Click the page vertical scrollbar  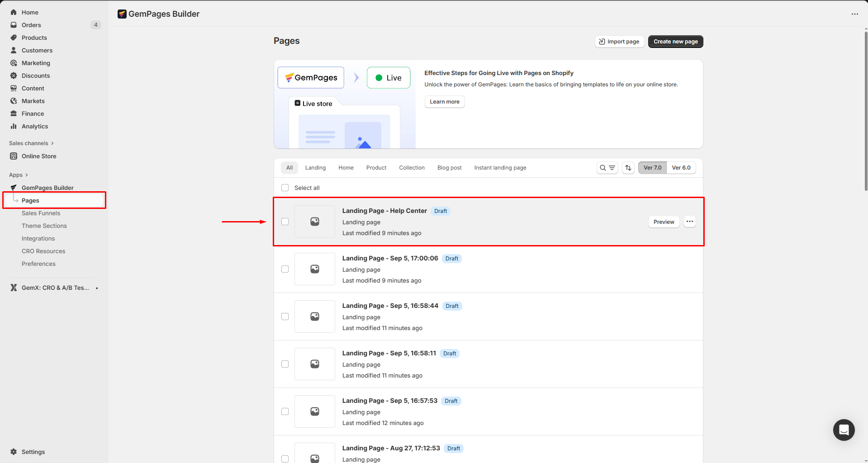[x=865, y=109]
